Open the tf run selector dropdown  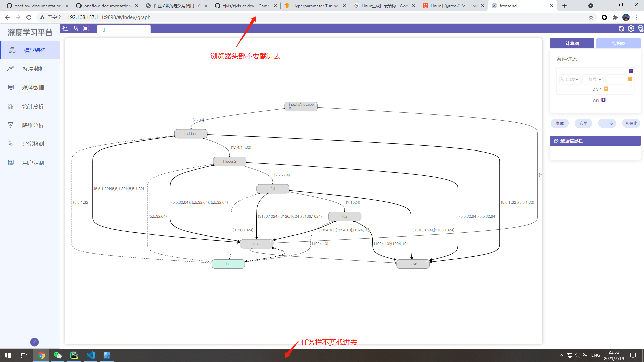click(x=124, y=29)
